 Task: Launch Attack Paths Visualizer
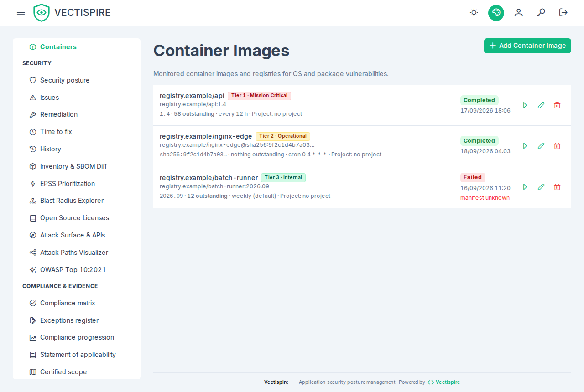pyautogui.click(x=77, y=253)
